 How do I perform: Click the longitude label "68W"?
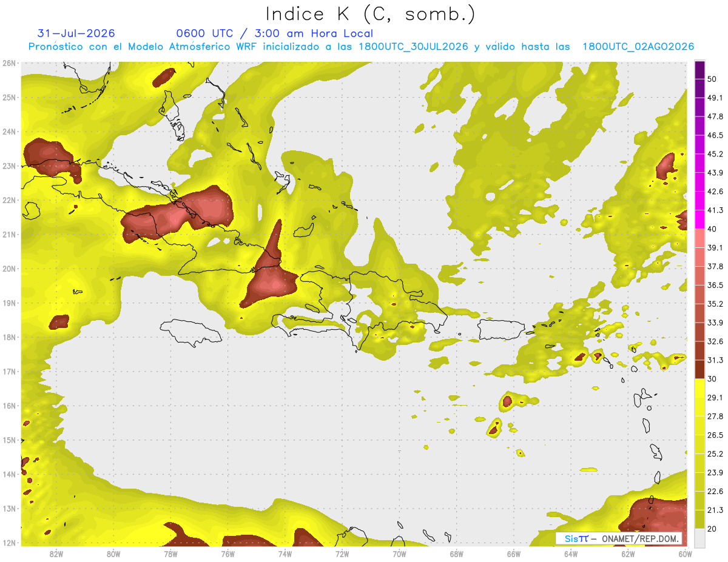click(456, 554)
